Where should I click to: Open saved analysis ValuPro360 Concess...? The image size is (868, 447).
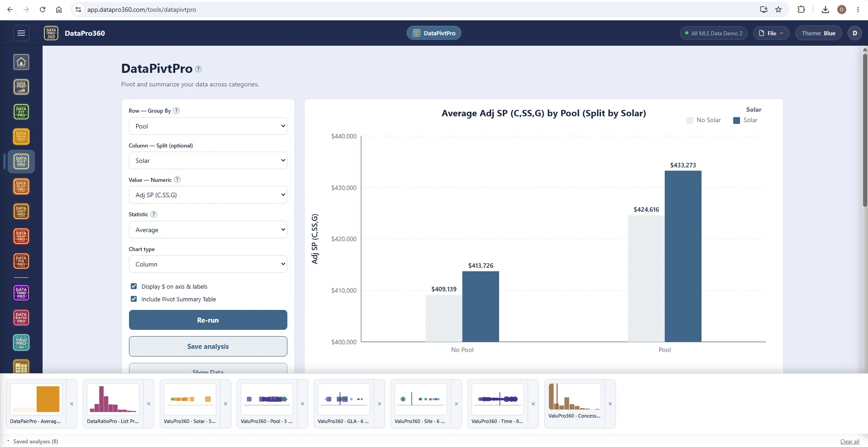[575, 404]
